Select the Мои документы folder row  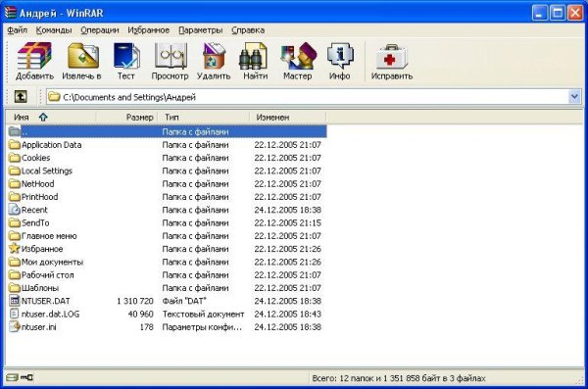coord(167,262)
